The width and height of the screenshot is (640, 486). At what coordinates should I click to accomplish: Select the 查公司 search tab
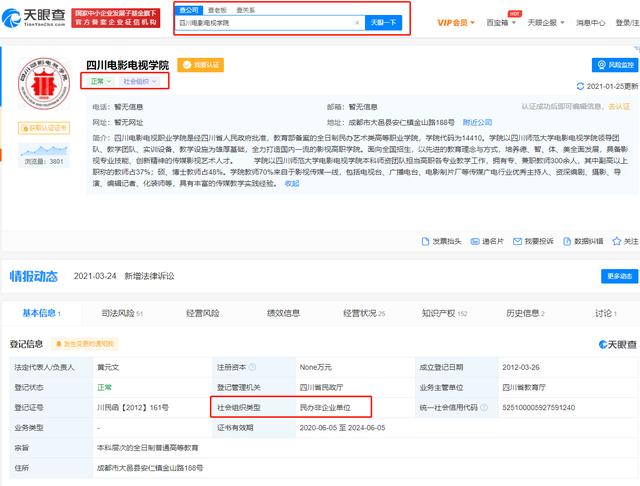(189, 10)
